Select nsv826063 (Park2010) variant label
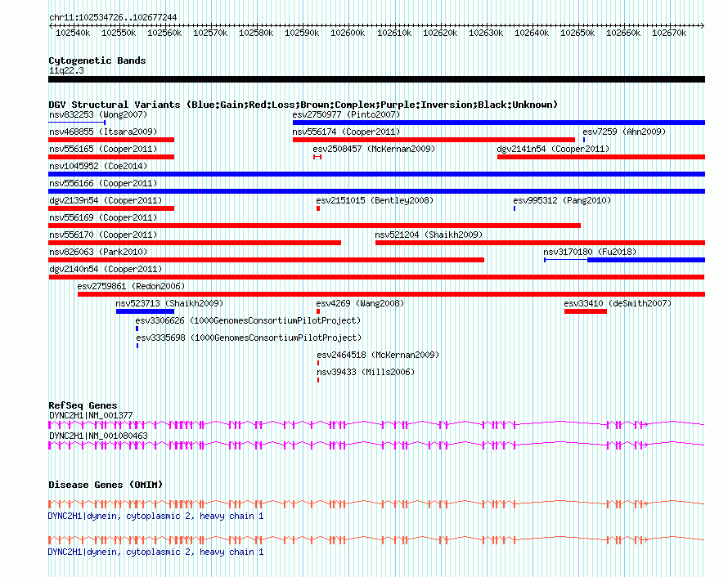The width and height of the screenshot is (728, 577). coord(98,252)
